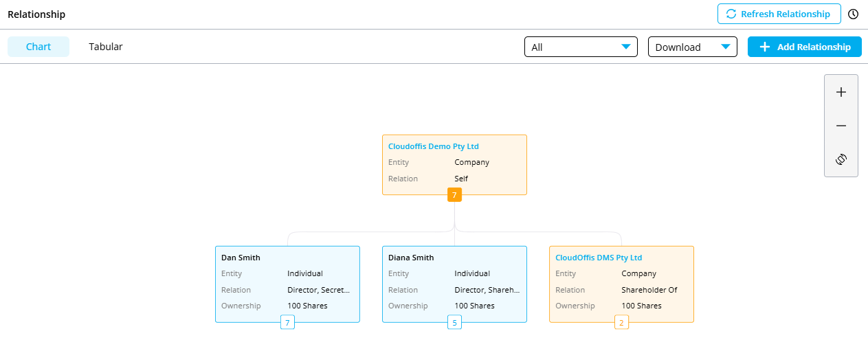Expand Dan Smith's 7 relationships
This screenshot has width=868, height=351.
287,322
